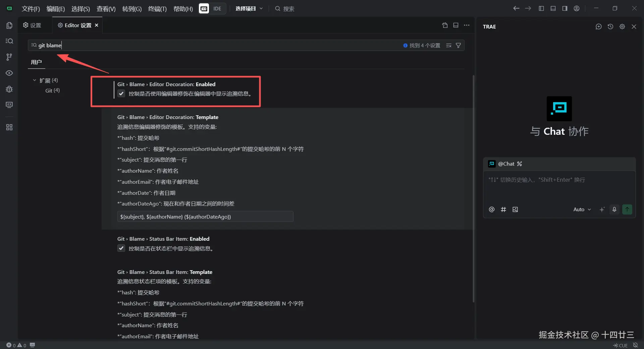Image resolution: width=644 pixels, height=349 pixels.
Task: Select Git (4) in settings tree
Action: (x=53, y=91)
